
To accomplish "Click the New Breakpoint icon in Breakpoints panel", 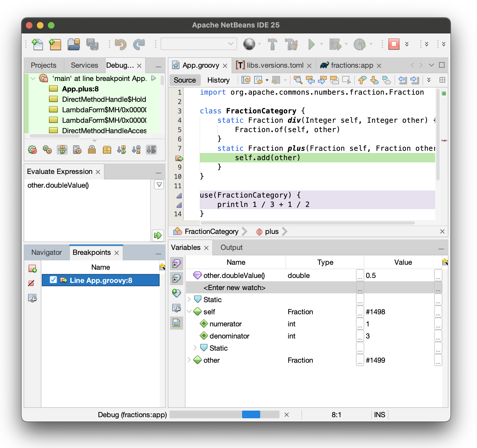I will 32,269.
